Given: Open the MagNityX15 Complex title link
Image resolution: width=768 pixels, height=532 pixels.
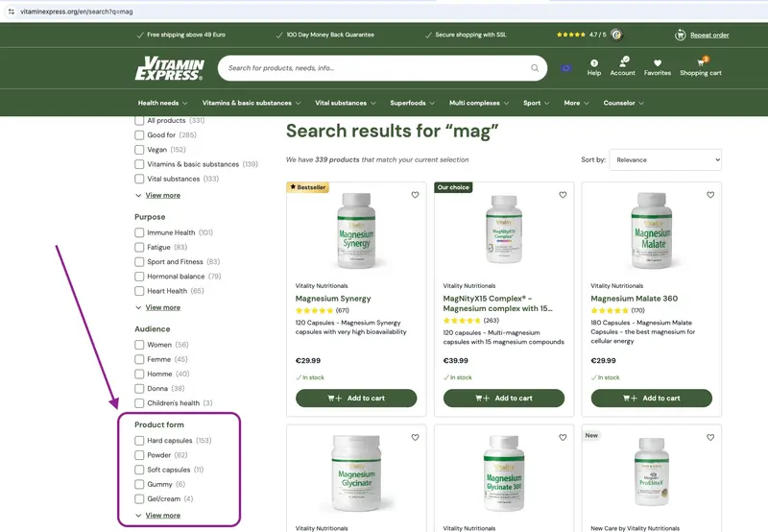Looking at the screenshot, I should click(x=497, y=303).
